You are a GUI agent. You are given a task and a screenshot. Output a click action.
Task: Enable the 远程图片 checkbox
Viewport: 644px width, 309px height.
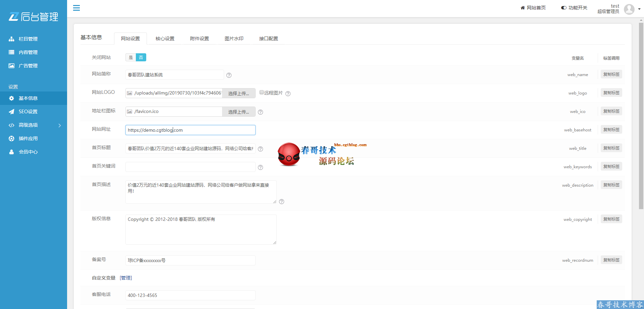262,92
